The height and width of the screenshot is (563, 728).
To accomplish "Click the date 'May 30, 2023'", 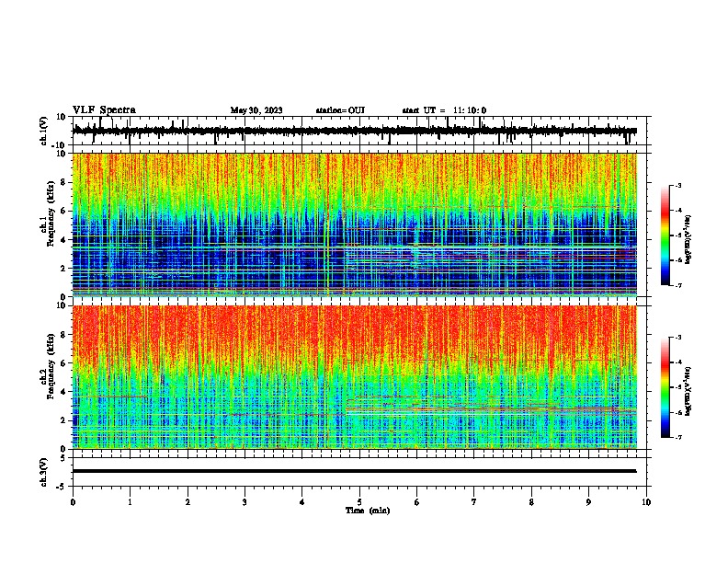I will coord(256,110).
